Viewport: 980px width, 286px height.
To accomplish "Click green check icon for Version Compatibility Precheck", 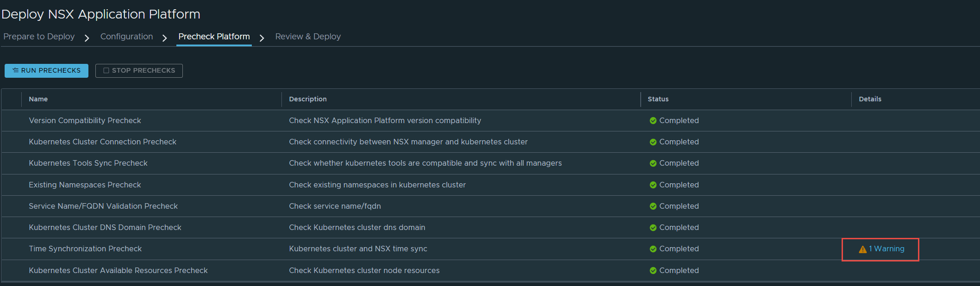I will 653,121.
